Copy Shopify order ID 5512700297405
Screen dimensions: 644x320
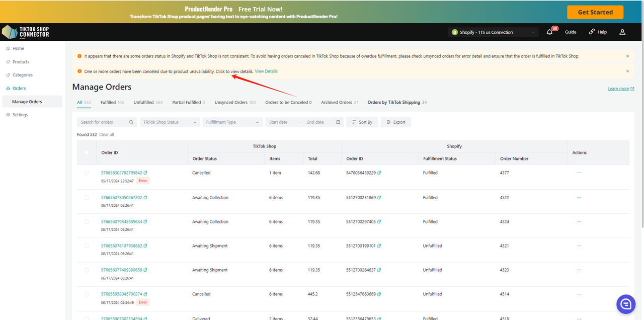point(379,222)
